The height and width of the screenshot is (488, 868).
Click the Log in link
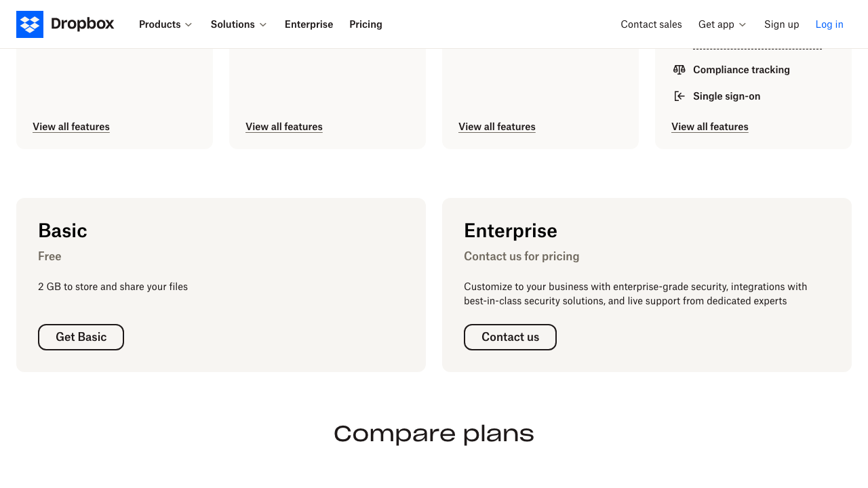[829, 24]
